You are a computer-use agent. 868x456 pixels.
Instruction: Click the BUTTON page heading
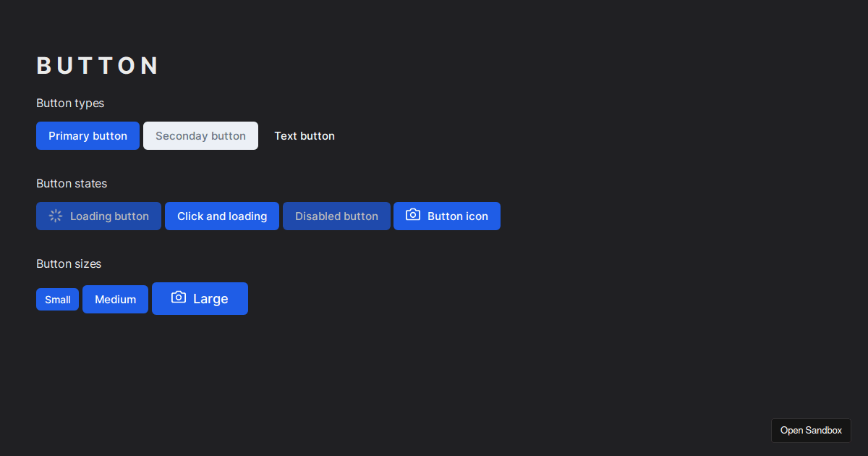(97, 66)
